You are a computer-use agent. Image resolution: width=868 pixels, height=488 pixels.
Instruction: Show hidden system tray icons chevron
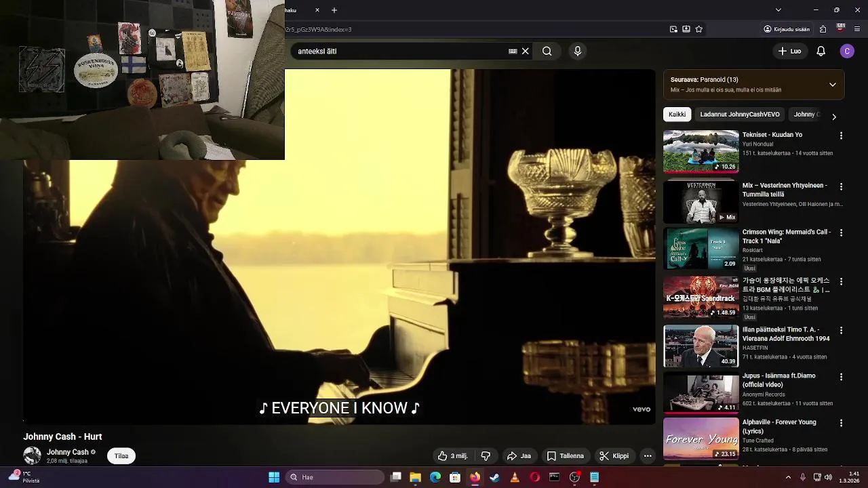[x=788, y=477]
